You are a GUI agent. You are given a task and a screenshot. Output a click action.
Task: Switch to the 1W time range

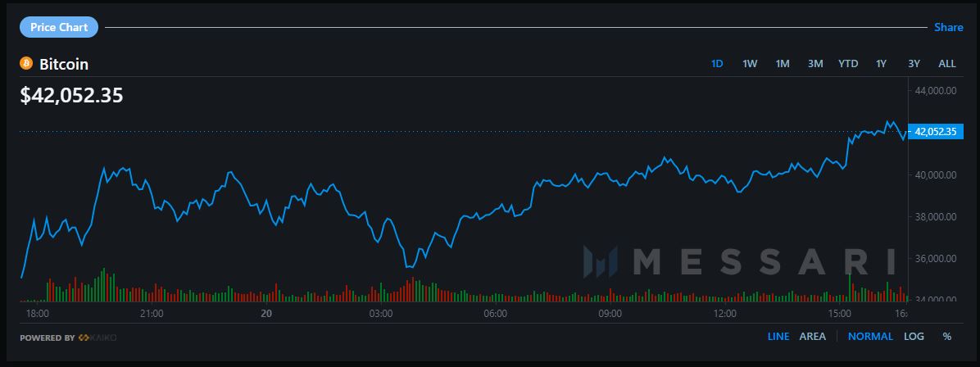click(x=750, y=64)
